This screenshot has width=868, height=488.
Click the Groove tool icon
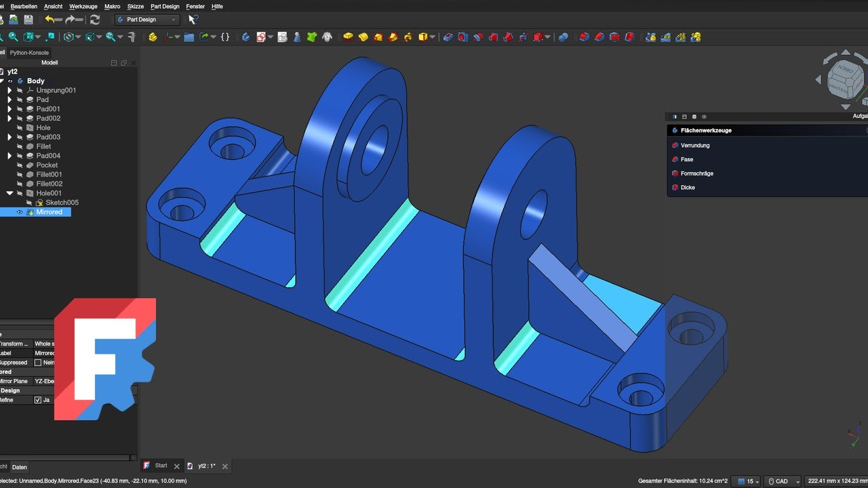tap(478, 37)
